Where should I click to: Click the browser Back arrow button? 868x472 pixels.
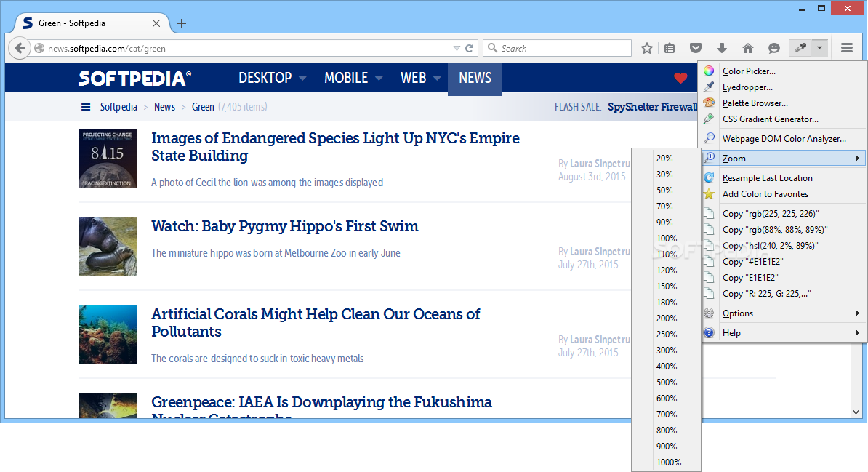click(20, 48)
